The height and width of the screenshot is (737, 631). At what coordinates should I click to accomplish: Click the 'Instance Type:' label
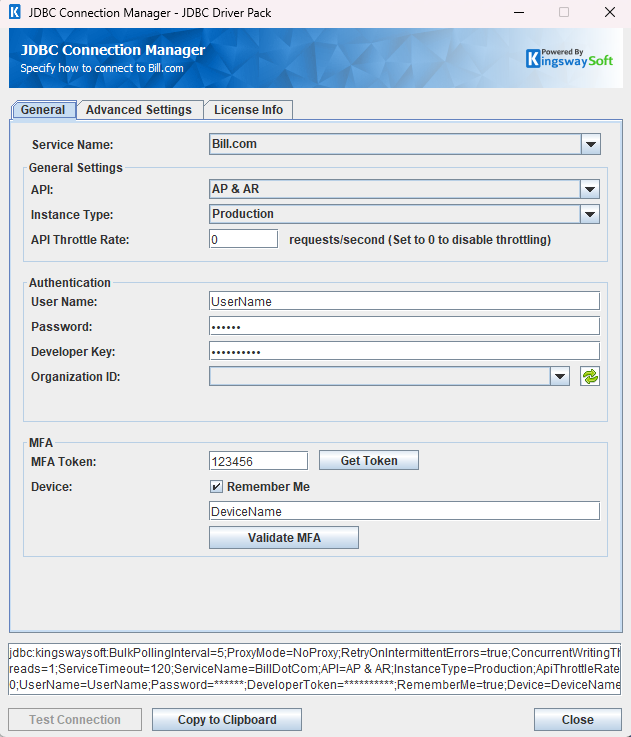(72, 215)
